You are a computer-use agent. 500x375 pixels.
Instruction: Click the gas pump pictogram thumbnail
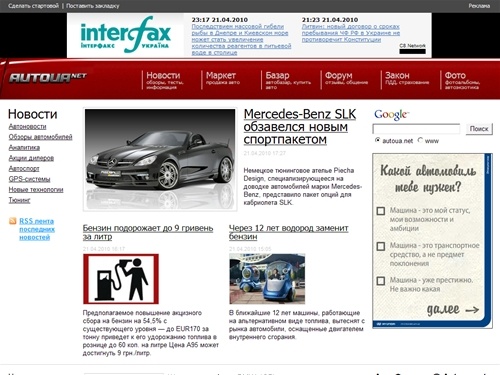[121, 279]
